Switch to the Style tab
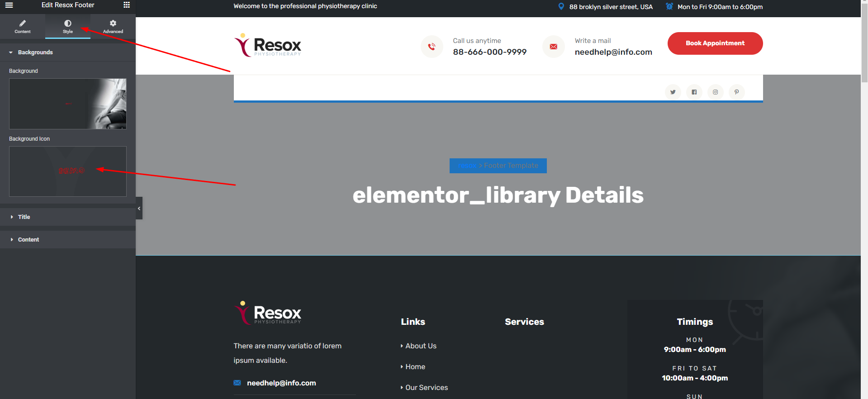Viewport: 868px width, 399px height. click(68, 27)
